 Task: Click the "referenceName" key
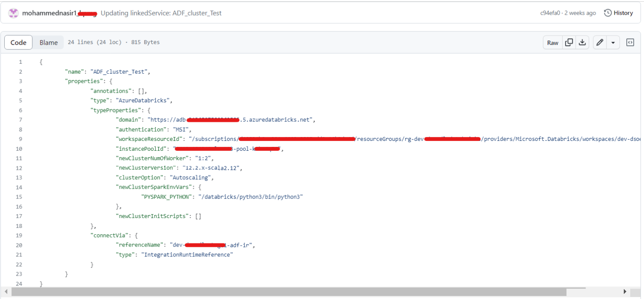coord(139,245)
